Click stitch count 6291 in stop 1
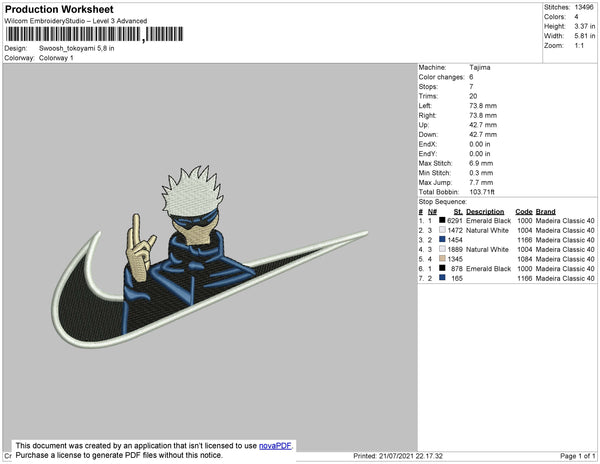 [x=455, y=221]
